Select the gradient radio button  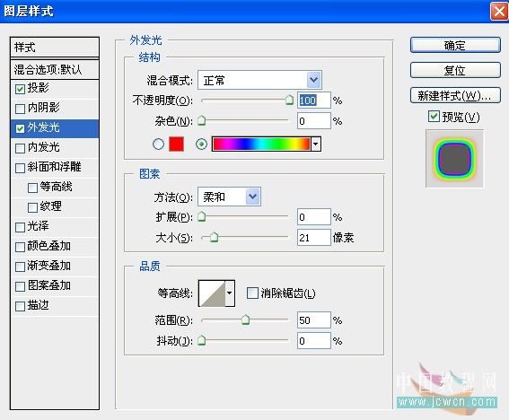click(x=201, y=144)
